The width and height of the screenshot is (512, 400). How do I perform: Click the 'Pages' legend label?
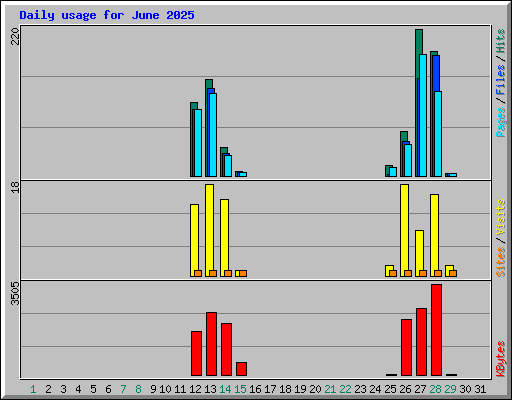500,122
